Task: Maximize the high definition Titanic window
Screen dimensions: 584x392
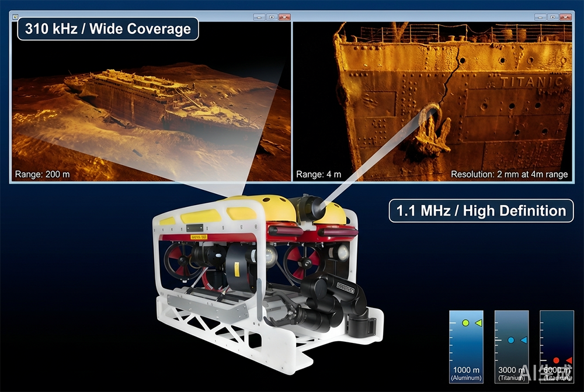Action: [x=554, y=18]
